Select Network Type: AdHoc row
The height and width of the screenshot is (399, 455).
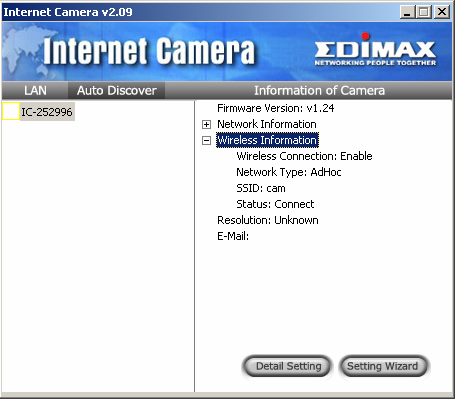pyautogui.click(x=289, y=172)
